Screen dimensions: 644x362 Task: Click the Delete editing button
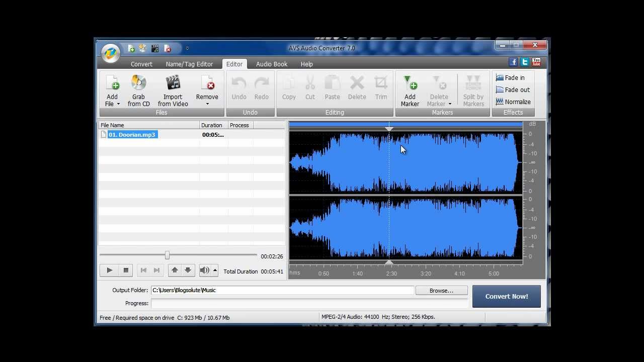357,88
